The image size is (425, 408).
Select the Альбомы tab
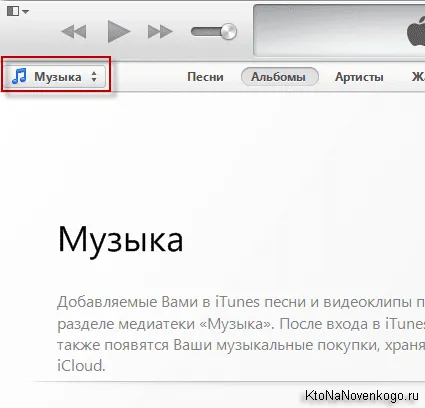pos(280,77)
